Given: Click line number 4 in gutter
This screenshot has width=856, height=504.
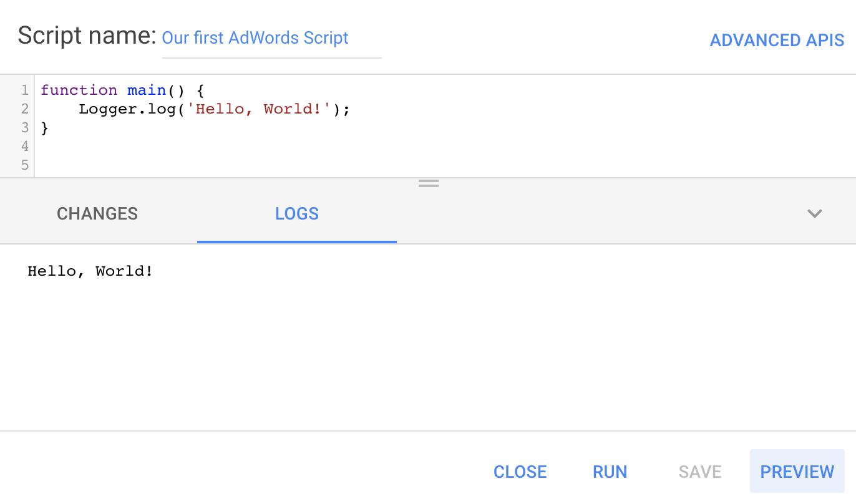Looking at the screenshot, I should [x=25, y=147].
